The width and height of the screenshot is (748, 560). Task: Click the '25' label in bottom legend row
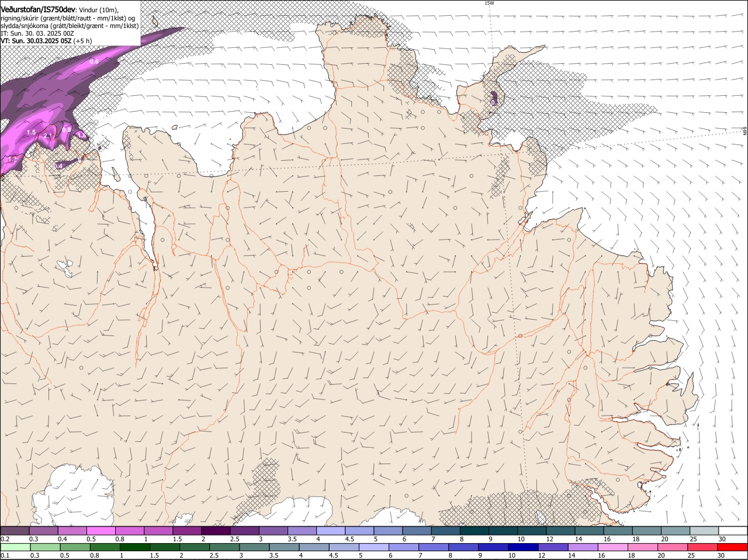(692, 556)
